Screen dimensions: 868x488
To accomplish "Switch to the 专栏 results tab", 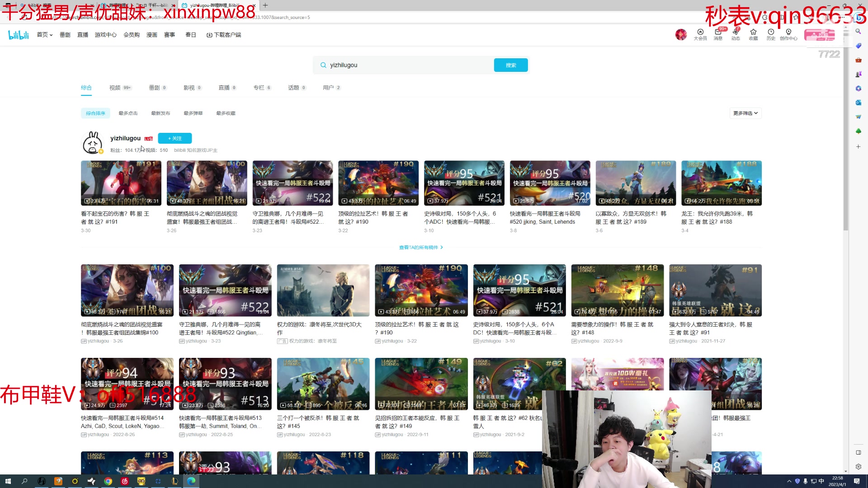I will pyautogui.click(x=262, y=88).
